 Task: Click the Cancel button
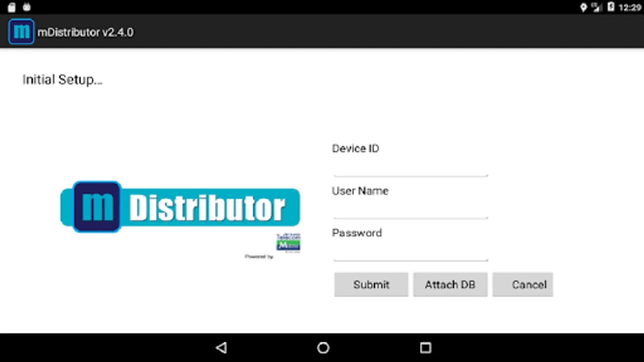coord(523,285)
